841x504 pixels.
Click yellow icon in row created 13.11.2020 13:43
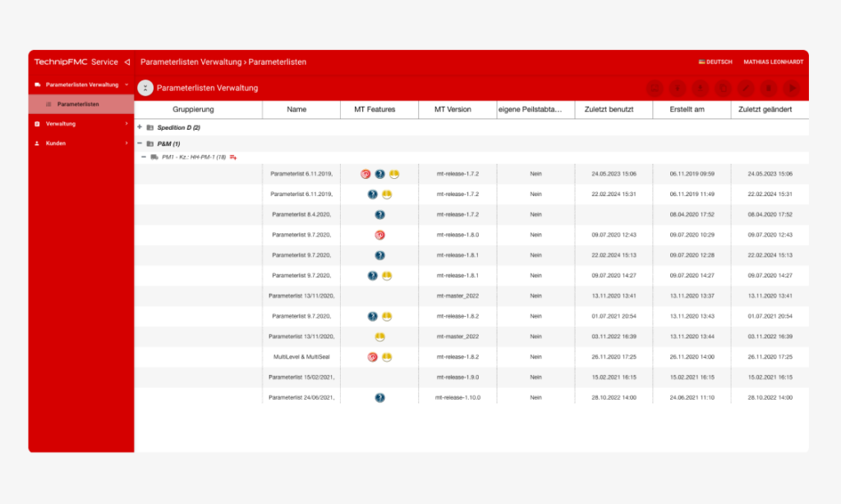pyautogui.click(x=387, y=316)
